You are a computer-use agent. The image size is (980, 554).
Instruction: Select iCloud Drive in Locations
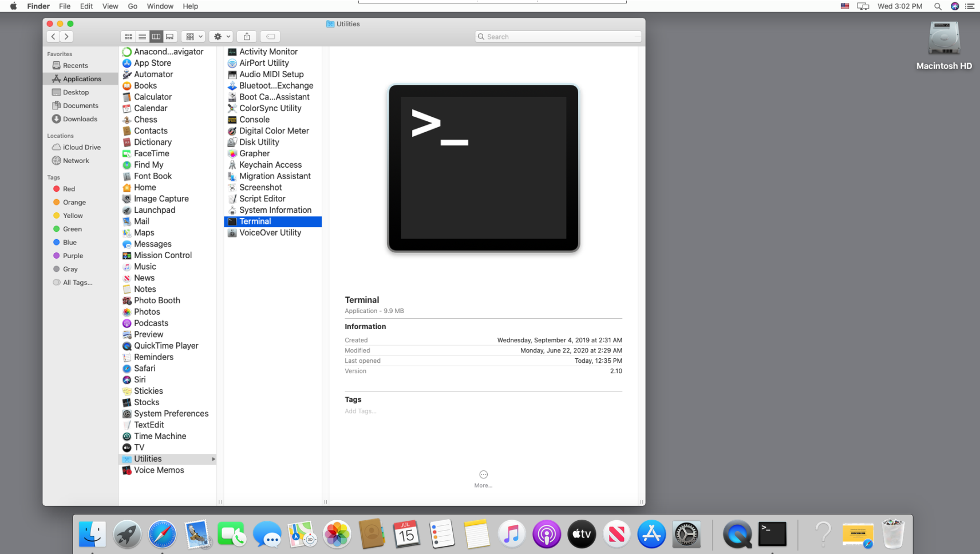coord(81,147)
